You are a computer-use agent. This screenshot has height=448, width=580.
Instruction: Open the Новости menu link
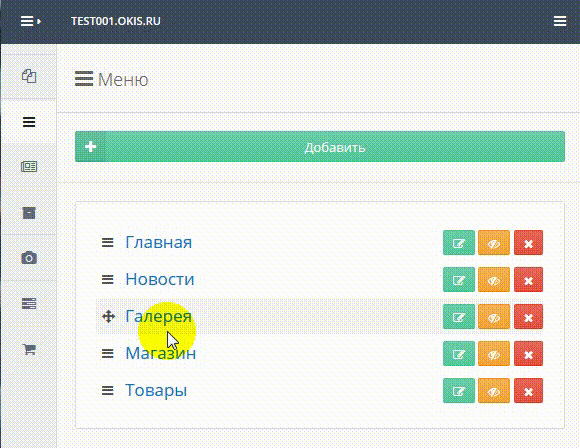[x=160, y=279]
